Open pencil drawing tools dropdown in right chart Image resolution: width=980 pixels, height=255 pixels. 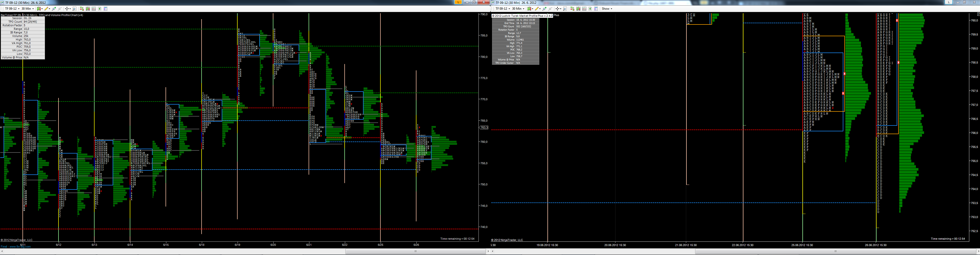(538, 9)
